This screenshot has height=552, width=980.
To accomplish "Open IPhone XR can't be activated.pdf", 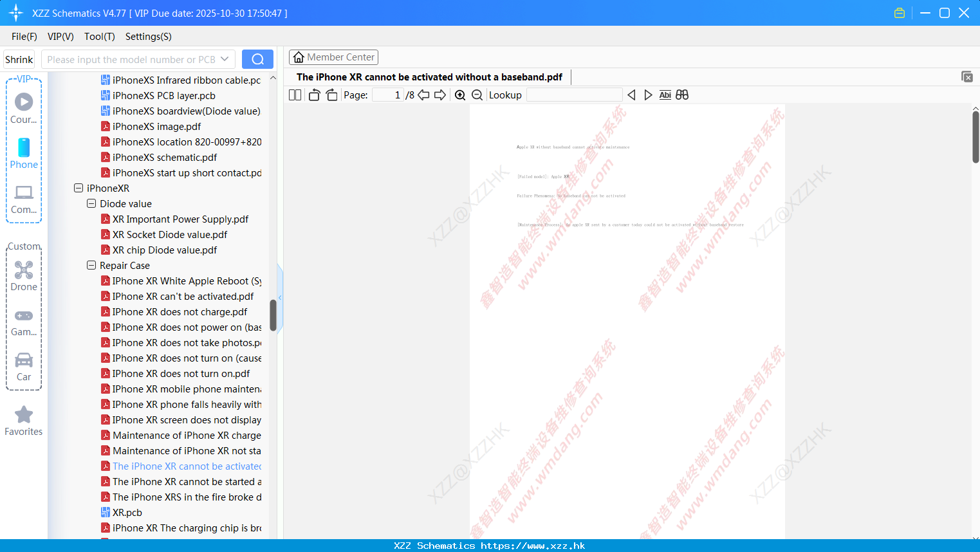I will click(x=183, y=296).
